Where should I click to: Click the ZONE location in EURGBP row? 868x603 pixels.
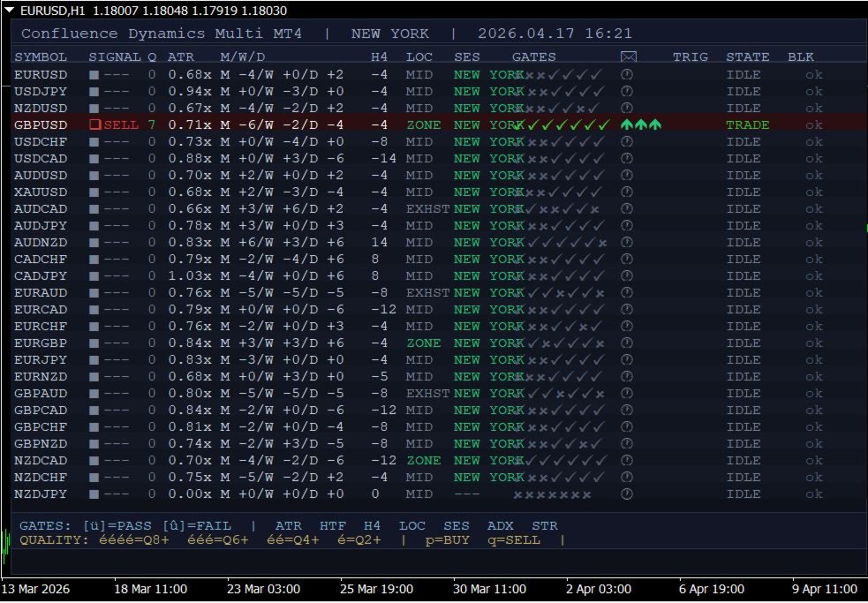pyautogui.click(x=424, y=343)
